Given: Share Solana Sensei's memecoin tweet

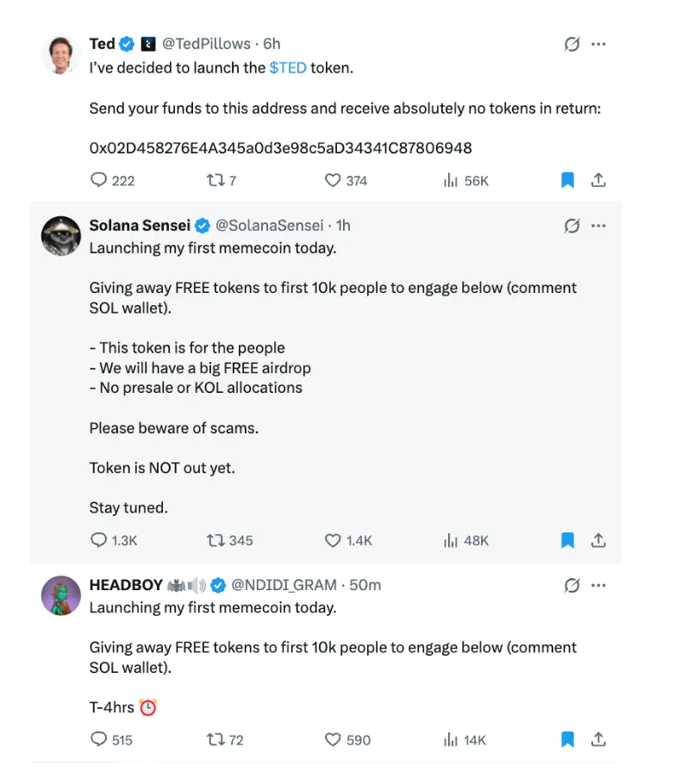Looking at the screenshot, I should tap(598, 540).
